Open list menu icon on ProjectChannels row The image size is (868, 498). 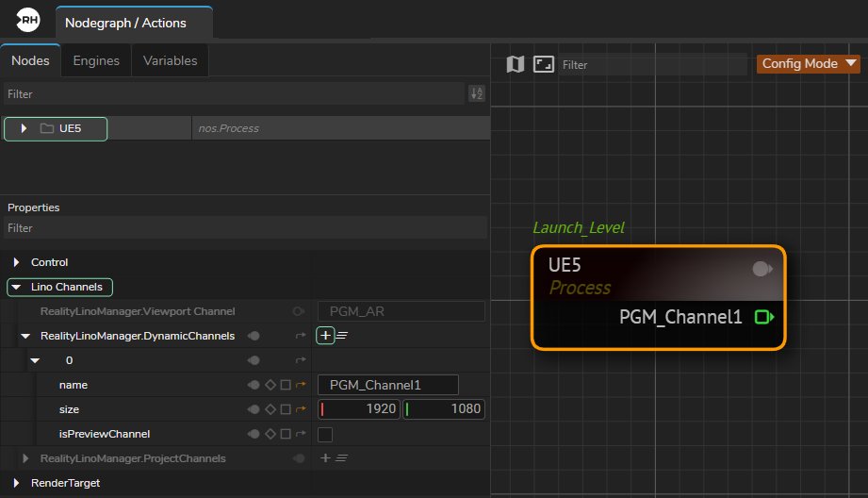click(x=342, y=458)
